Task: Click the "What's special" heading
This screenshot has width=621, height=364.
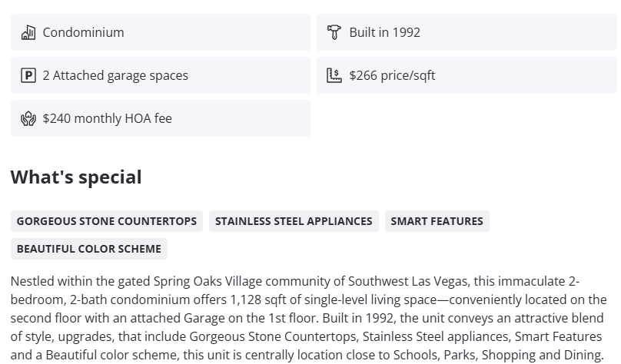Action: tap(76, 177)
